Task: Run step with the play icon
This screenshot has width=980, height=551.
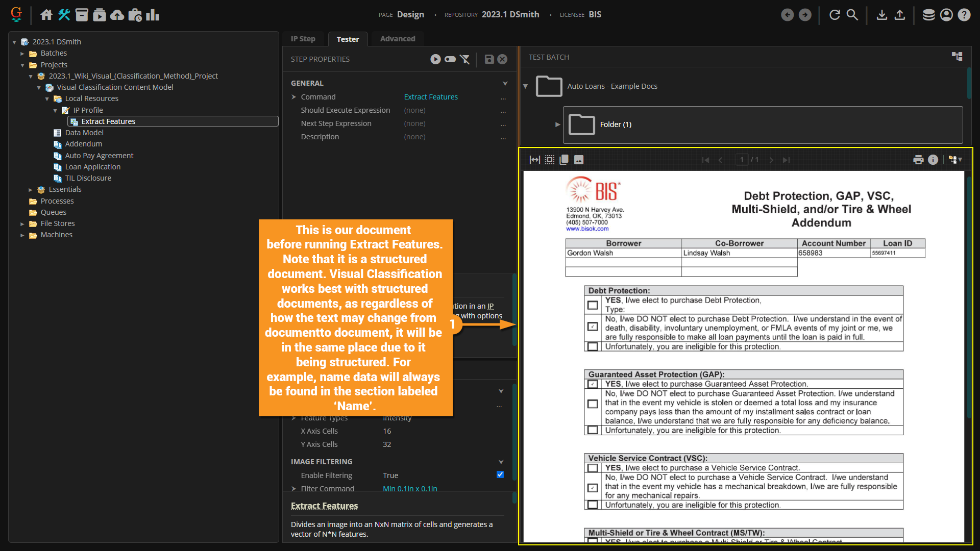Action: [435, 59]
